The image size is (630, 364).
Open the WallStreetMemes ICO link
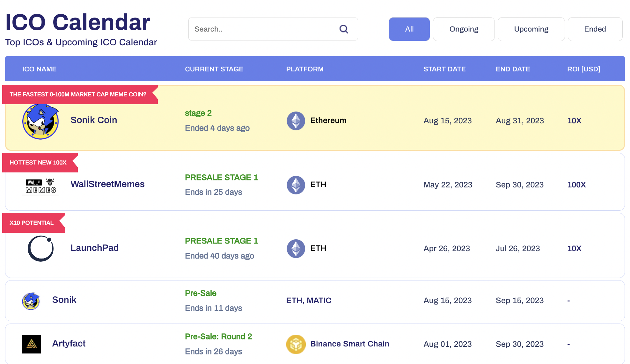point(107,184)
